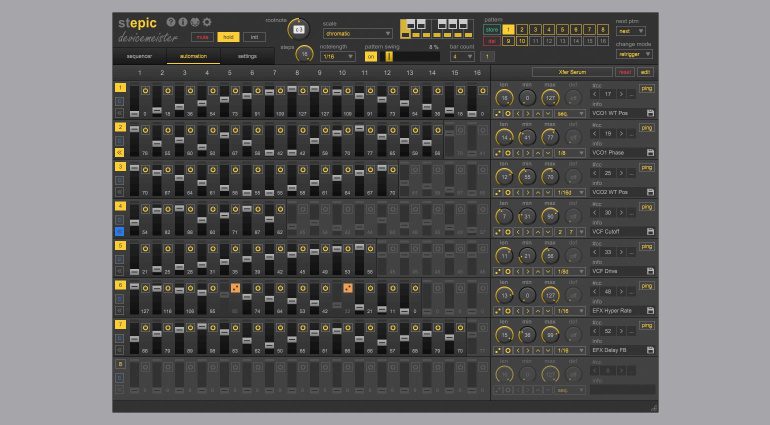Click the orange dice on lane 6 step 10

pyautogui.click(x=348, y=288)
